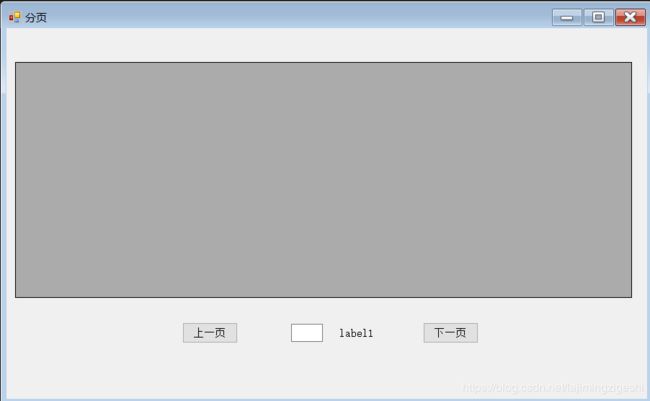Image resolution: width=650 pixels, height=401 pixels.
Task: Click the label1 text
Action: click(x=356, y=333)
